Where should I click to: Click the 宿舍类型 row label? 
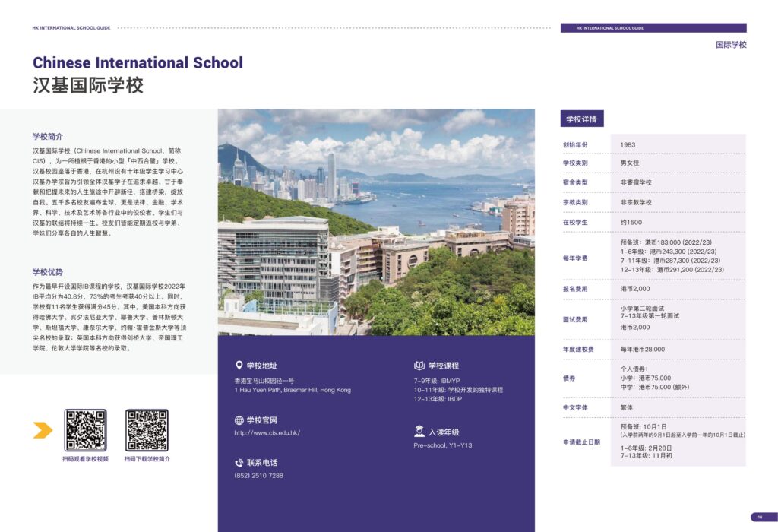tap(575, 182)
